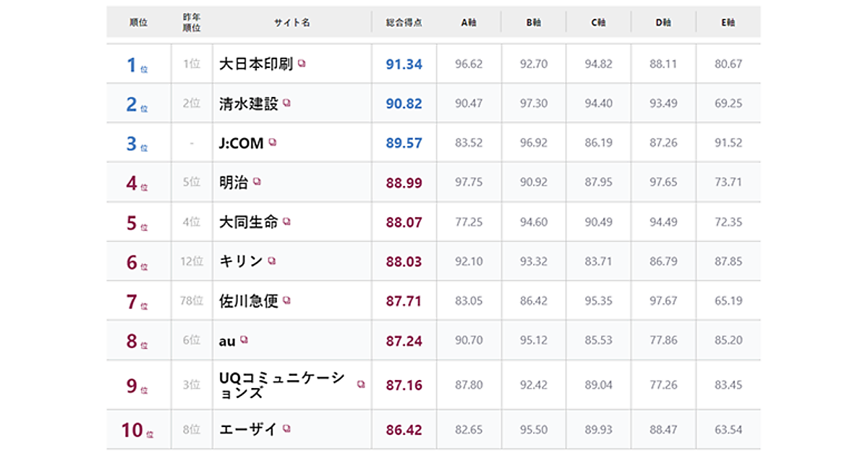Viewport: 868px width, 456px height.
Task: Sort by 総合得点 column header
Action: (404, 22)
